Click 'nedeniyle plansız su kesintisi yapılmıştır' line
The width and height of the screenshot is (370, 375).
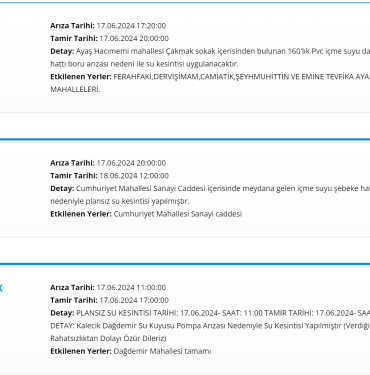coord(120,201)
